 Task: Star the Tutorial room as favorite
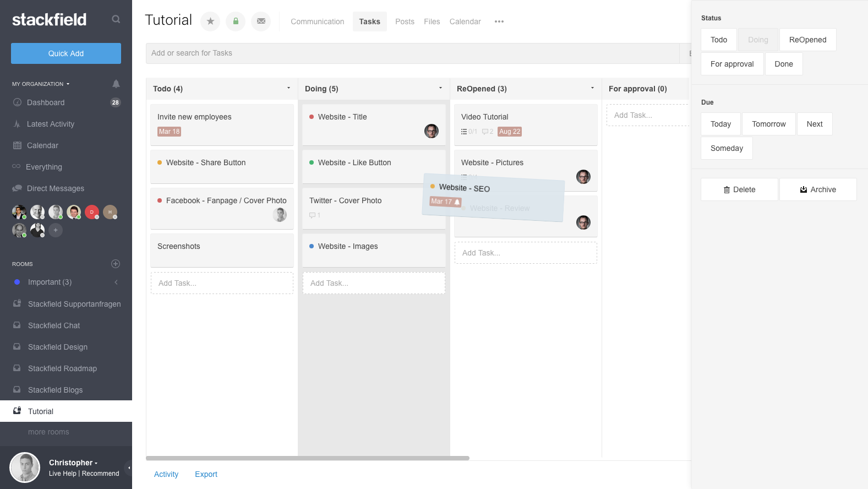pos(210,21)
